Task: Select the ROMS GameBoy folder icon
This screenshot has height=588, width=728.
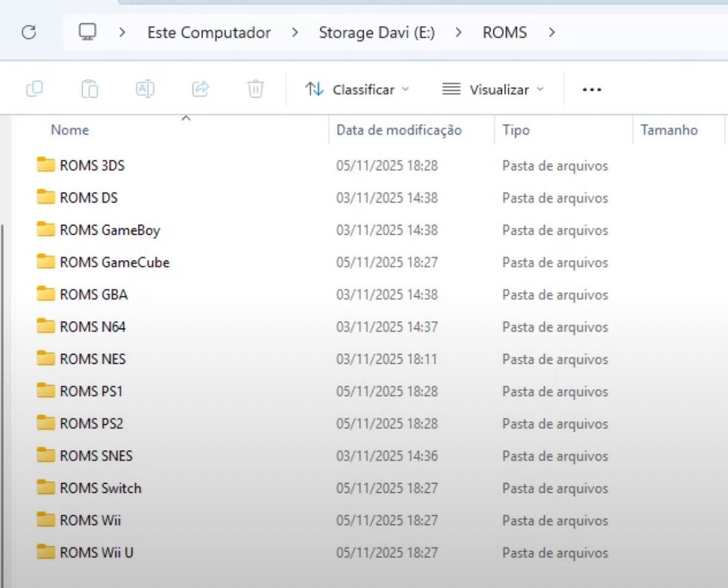Action: point(46,229)
